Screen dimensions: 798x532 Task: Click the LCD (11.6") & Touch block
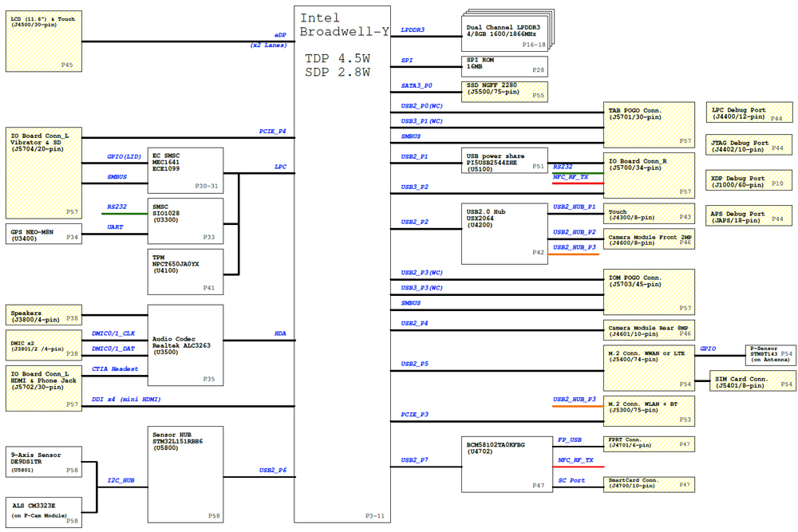44,41
